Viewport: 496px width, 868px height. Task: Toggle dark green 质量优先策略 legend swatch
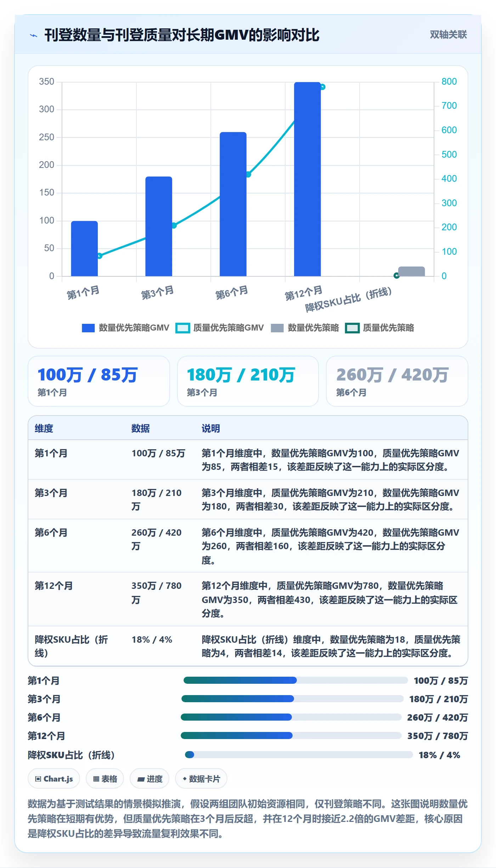(353, 328)
